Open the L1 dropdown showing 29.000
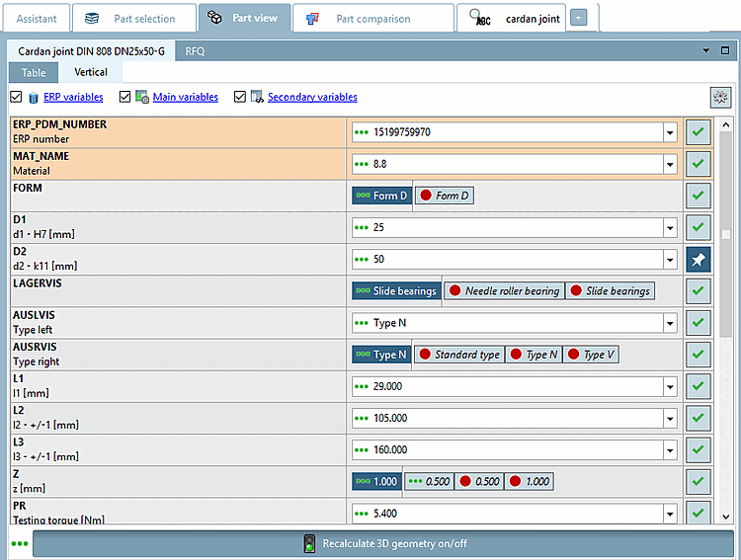 [x=670, y=386]
